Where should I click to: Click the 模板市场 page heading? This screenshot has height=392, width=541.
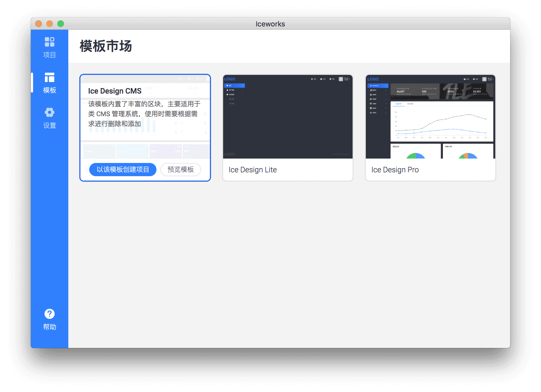tap(106, 46)
